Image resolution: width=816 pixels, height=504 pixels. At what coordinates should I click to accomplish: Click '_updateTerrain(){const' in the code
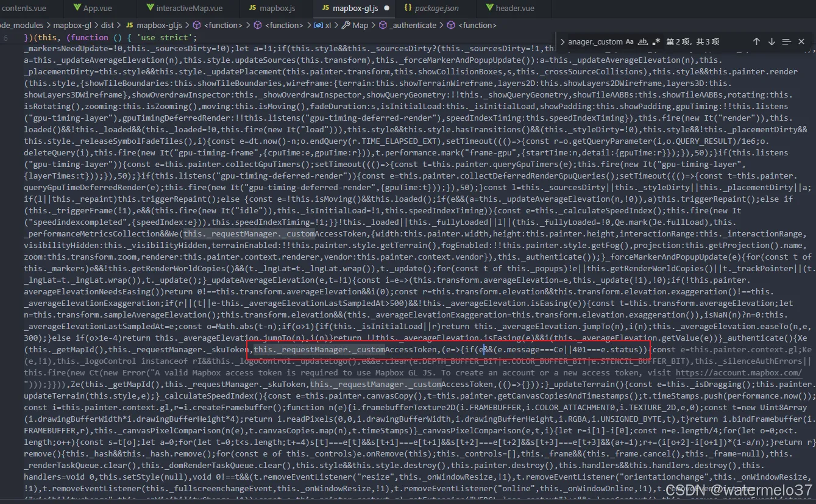coord(599,384)
